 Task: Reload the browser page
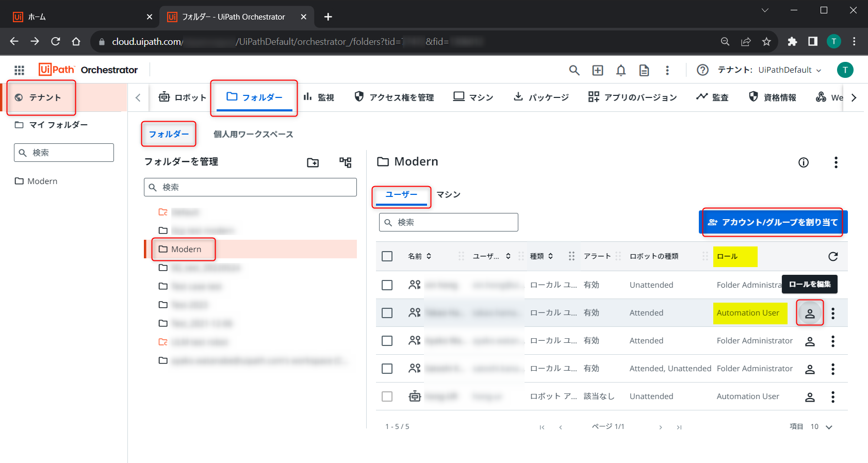click(56, 41)
